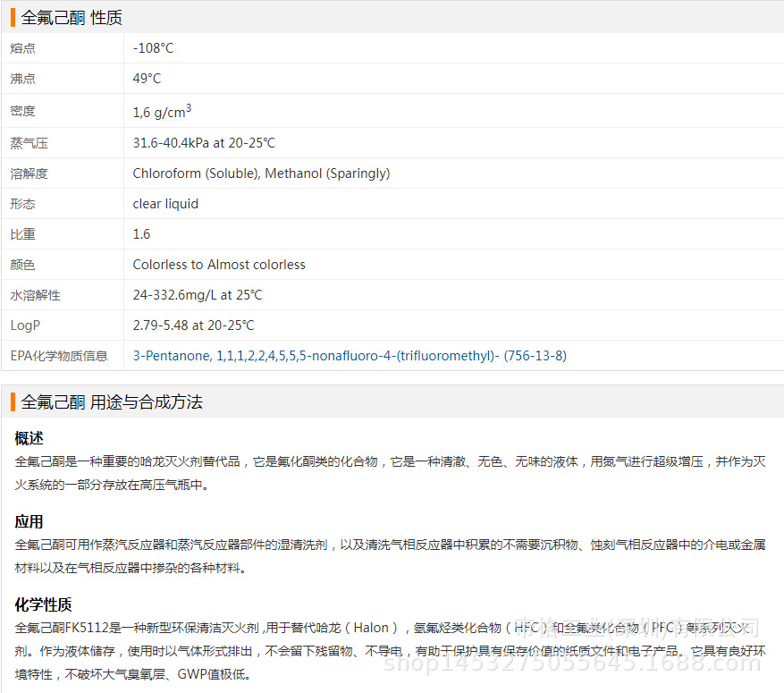
Task: Open the EPA chemical substance link for 756-13-8
Action: (349, 355)
